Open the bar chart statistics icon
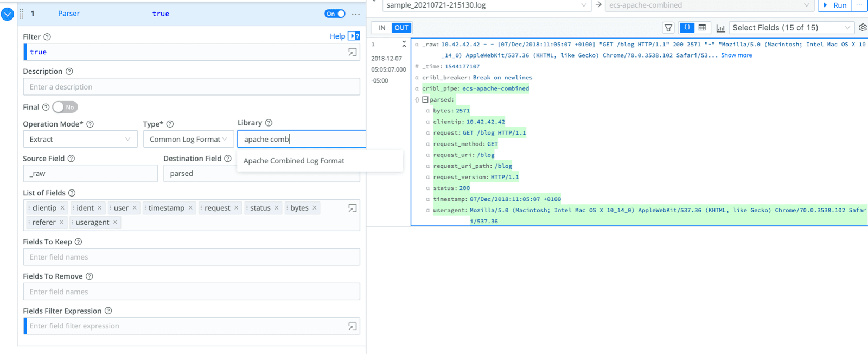The height and width of the screenshot is (354, 868). pos(720,28)
